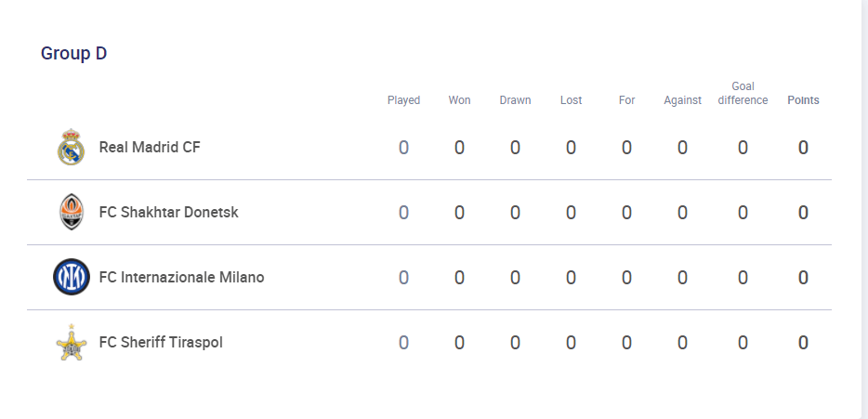Click the FC Sheriff Tiraspol star crest

pyautogui.click(x=72, y=343)
